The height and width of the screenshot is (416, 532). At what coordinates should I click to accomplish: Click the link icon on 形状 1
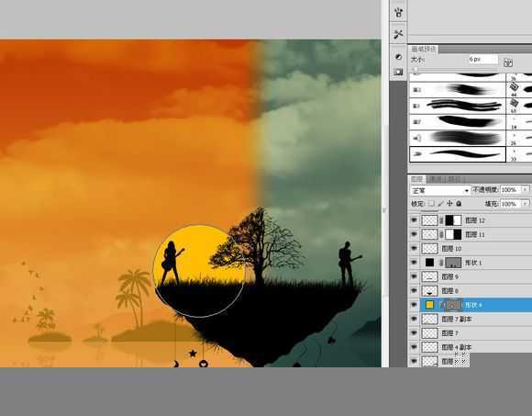(x=441, y=263)
